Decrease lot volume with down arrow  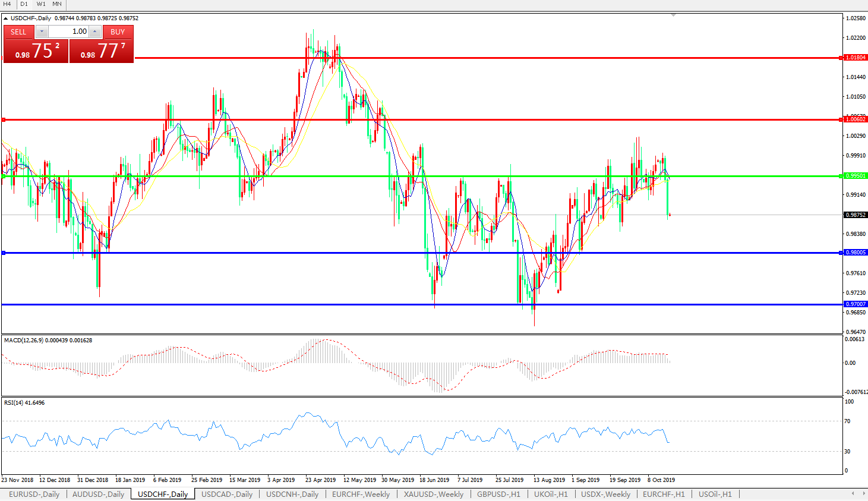(x=42, y=31)
